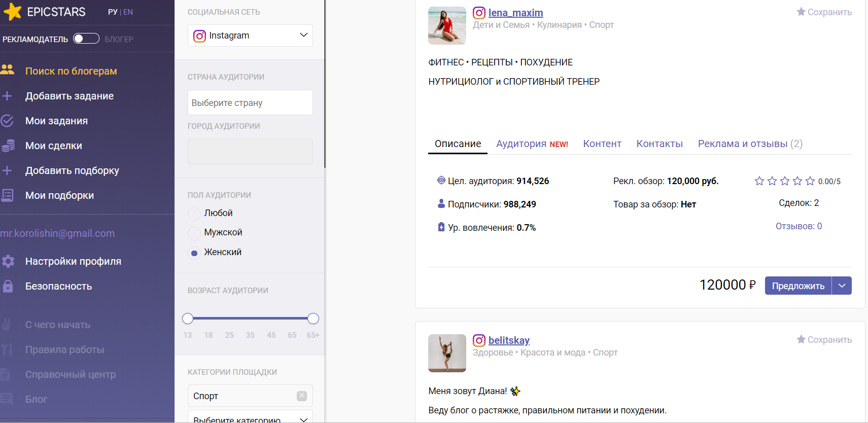Click the right handle of age slider
The height and width of the screenshot is (423, 868).
pyautogui.click(x=313, y=319)
